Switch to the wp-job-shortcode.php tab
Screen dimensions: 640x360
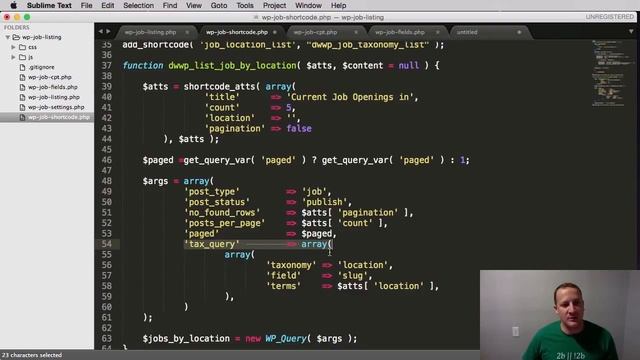click(x=237, y=32)
